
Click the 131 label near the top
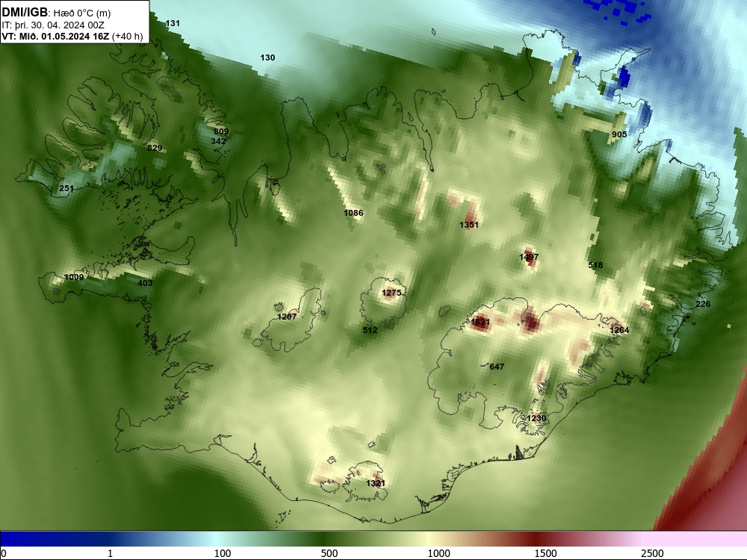[x=173, y=23]
